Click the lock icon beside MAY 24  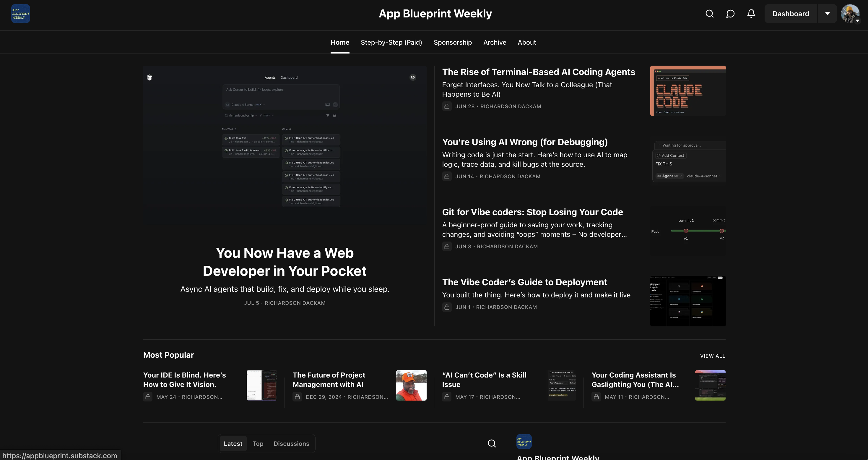(148, 397)
